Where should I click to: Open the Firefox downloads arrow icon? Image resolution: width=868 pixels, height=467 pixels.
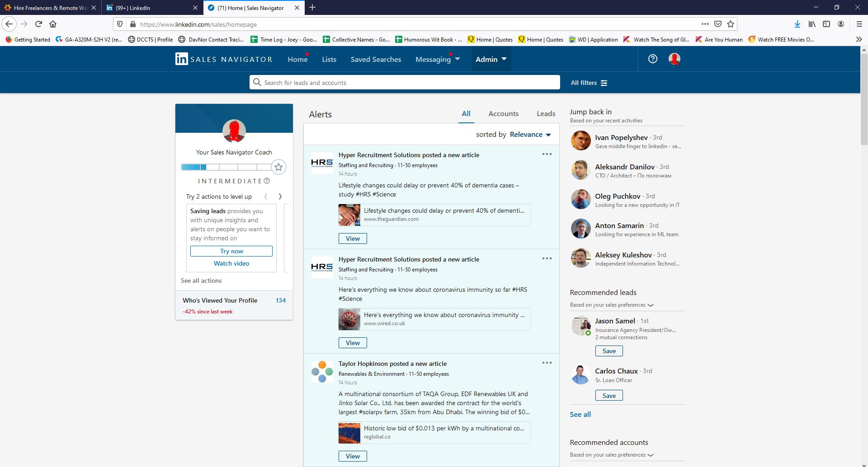[797, 24]
